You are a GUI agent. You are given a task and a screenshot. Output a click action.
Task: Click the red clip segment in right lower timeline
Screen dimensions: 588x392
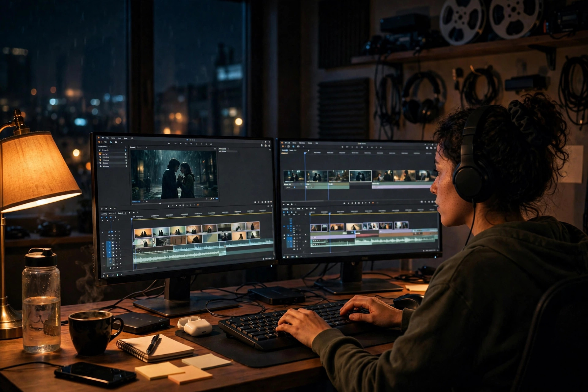pyautogui.click(x=367, y=235)
